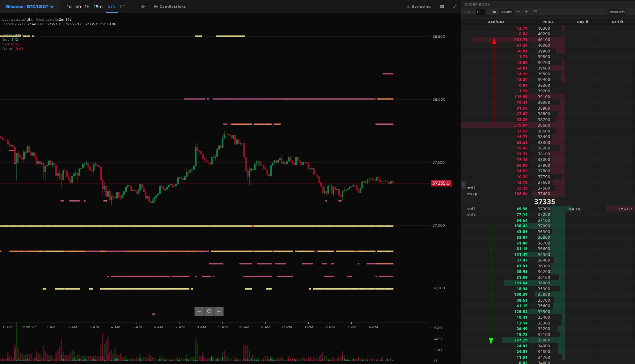
Task: Click the reset b/s button
Action: click(x=617, y=12)
